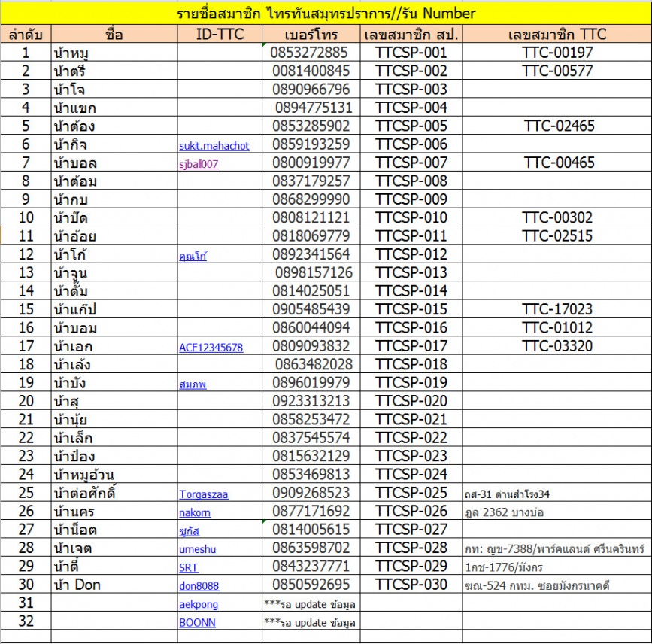
Task: Open the nakorn ID link
Action: (x=195, y=512)
